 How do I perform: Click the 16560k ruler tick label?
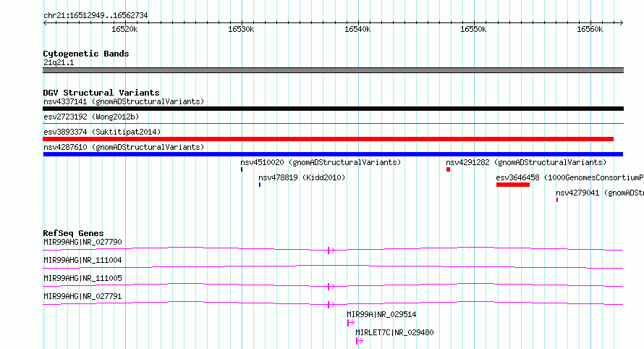[x=590, y=29]
